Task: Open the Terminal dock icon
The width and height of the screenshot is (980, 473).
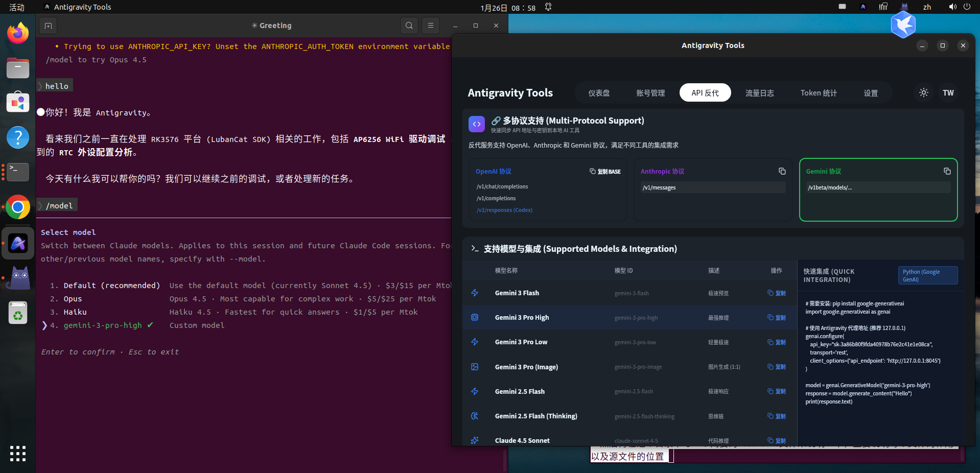Action: coord(18,172)
